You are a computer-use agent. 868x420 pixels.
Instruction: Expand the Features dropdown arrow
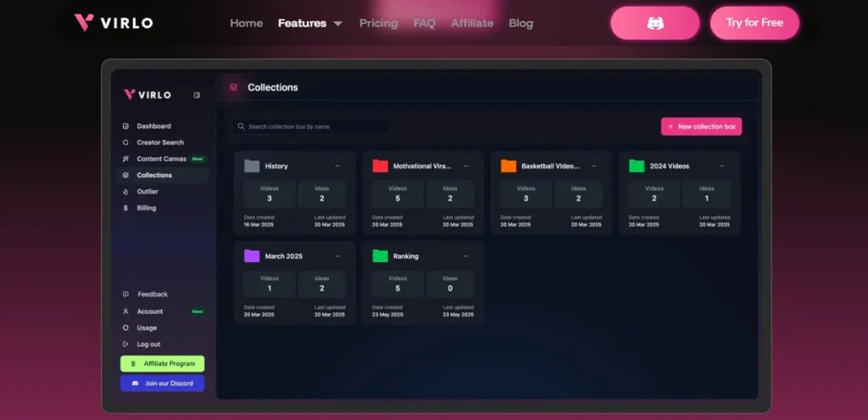[337, 24]
